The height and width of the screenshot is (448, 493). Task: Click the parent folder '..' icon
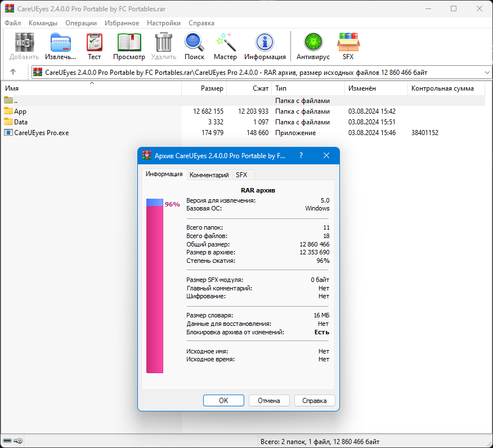click(x=8, y=100)
